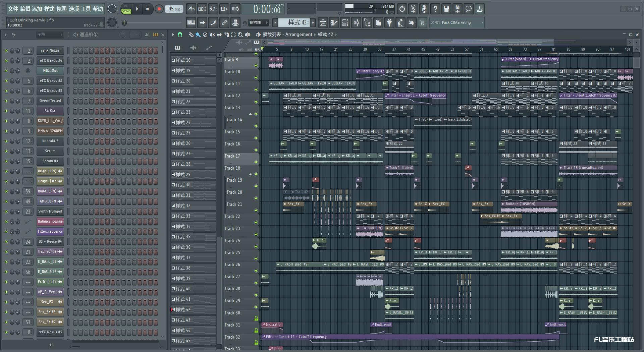Toggle first step of Overeffected channel
The height and width of the screenshot is (352, 644).
[75, 101]
